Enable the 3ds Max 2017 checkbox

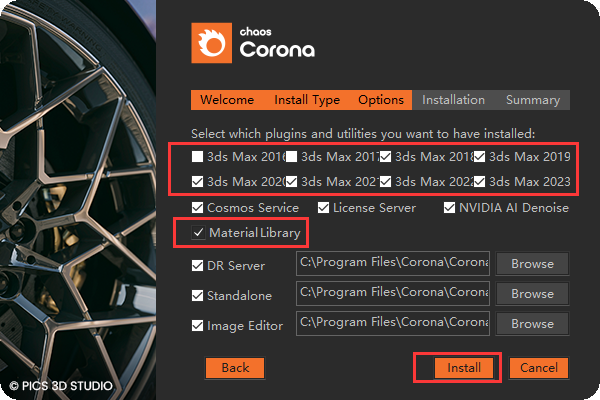(292, 157)
